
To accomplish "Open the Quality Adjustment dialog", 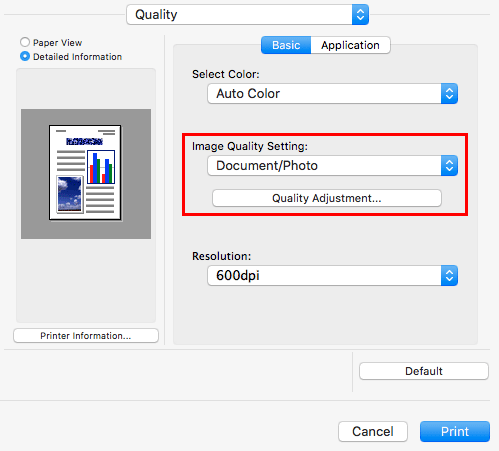I will click(327, 198).
